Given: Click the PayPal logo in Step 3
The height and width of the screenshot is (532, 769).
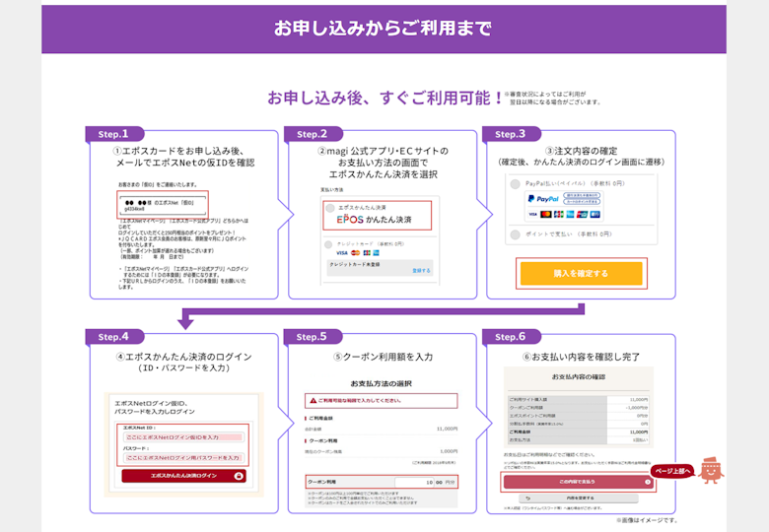Looking at the screenshot, I should (542, 199).
